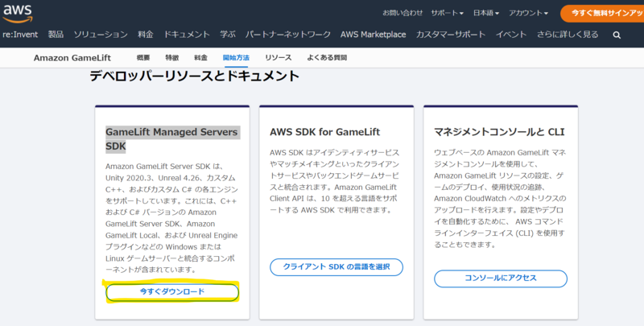This screenshot has height=326, width=644.
Task: Click the マネジメントコンソールと CLI heading
Action: click(499, 132)
